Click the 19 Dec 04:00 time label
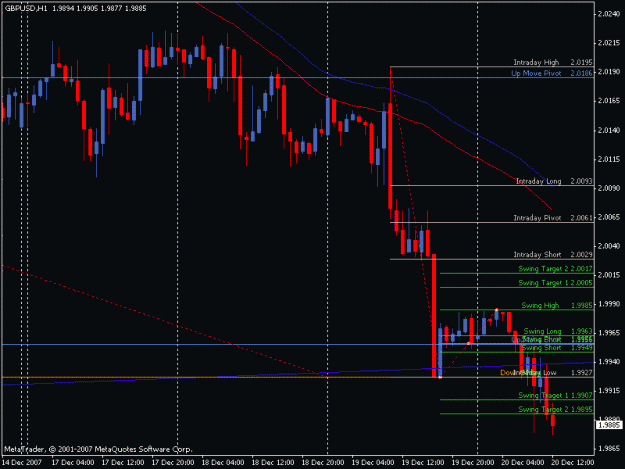 click(x=373, y=463)
